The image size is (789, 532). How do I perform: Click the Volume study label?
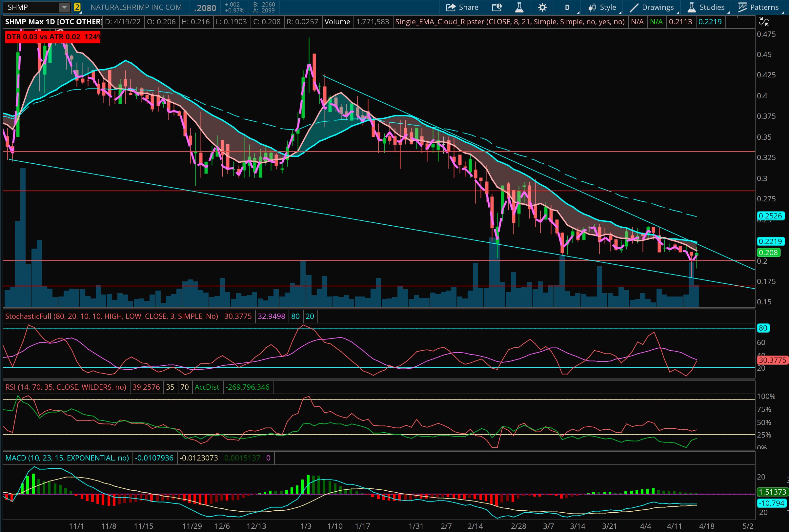(x=337, y=22)
